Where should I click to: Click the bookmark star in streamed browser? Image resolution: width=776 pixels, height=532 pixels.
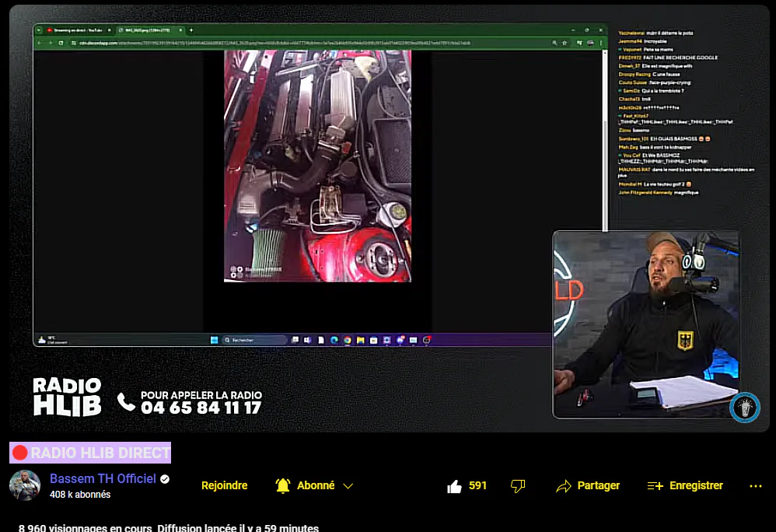coord(565,43)
